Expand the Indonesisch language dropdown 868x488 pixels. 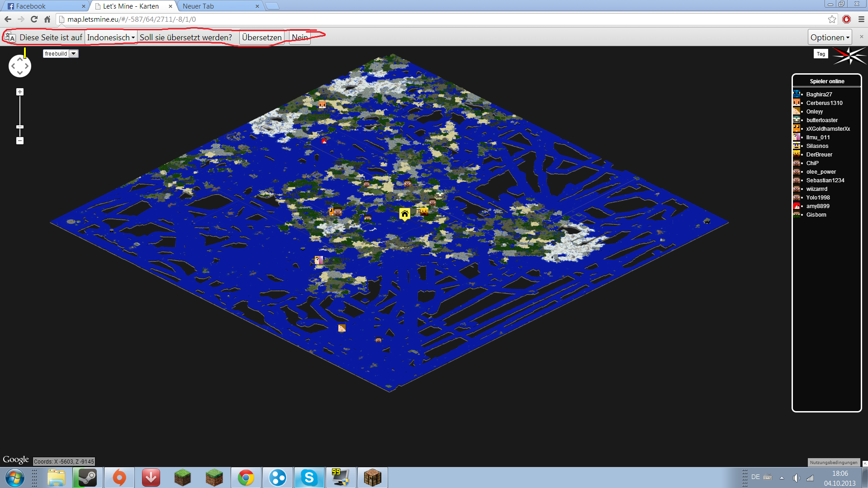[x=111, y=37]
